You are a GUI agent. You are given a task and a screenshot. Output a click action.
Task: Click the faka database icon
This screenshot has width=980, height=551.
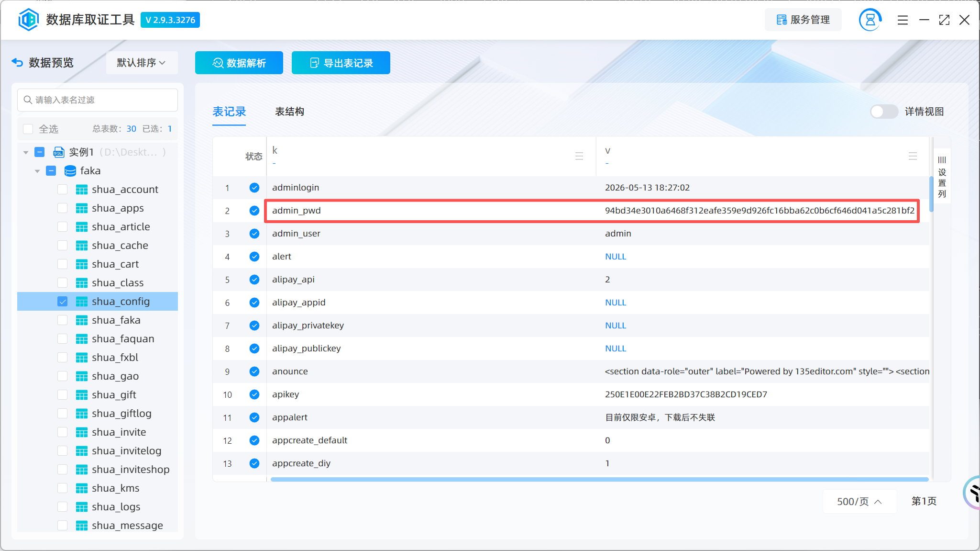click(x=70, y=171)
